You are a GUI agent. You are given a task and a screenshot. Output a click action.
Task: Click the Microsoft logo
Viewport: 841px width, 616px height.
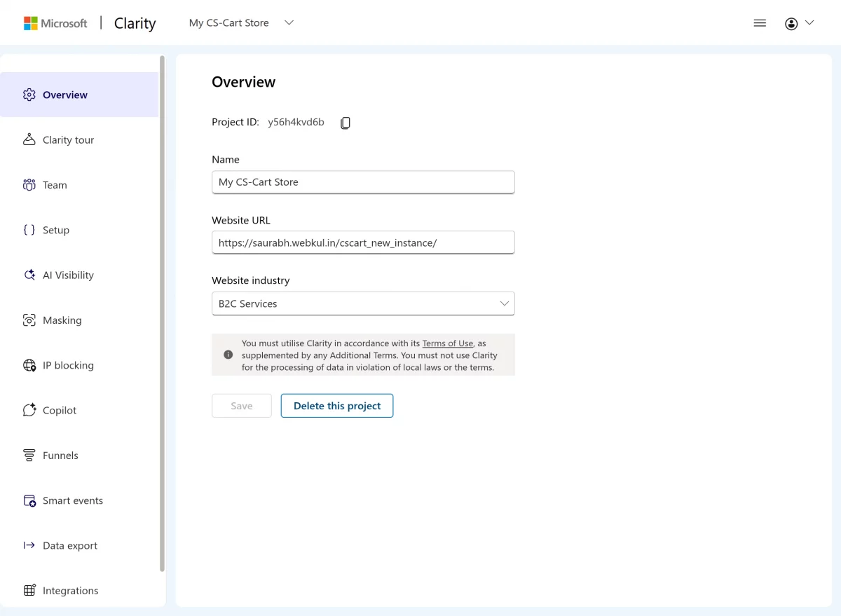click(x=55, y=23)
